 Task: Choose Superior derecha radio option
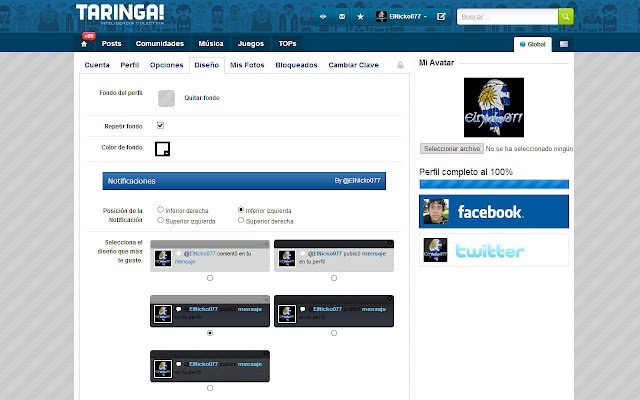point(241,220)
